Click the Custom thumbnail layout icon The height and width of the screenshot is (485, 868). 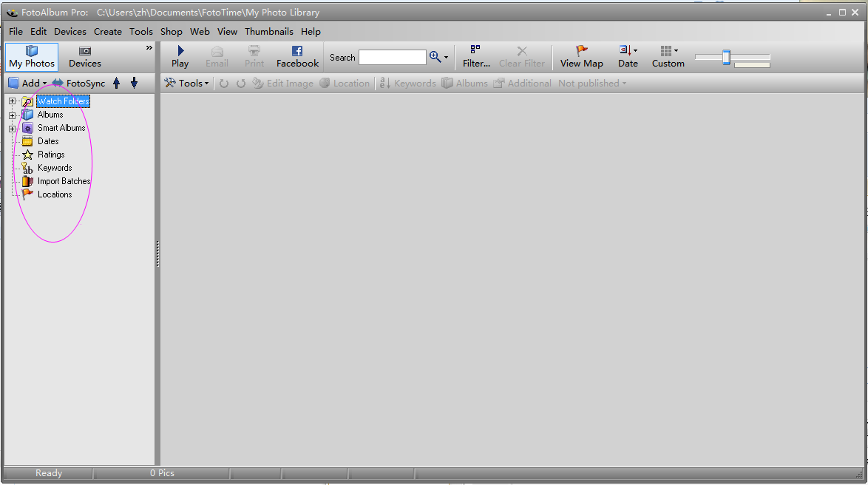(x=666, y=50)
